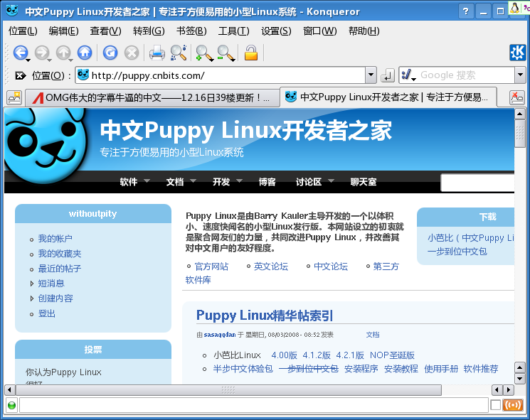Screen dimensions: 530x420
Task: Open the sasaqqdan author link
Action: point(220,335)
